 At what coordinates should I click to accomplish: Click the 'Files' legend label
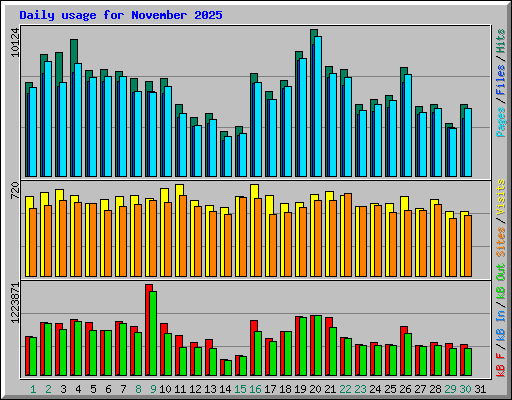[x=501, y=80]
